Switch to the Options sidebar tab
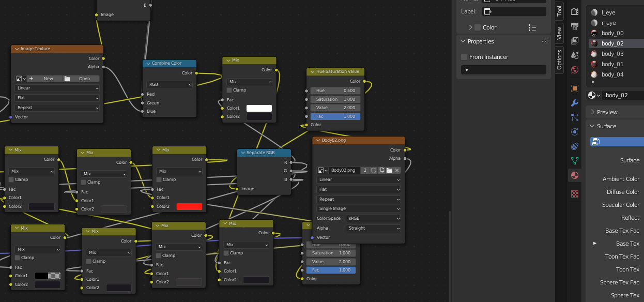Viewport: 644px width, 302px height. coord(559,59)
